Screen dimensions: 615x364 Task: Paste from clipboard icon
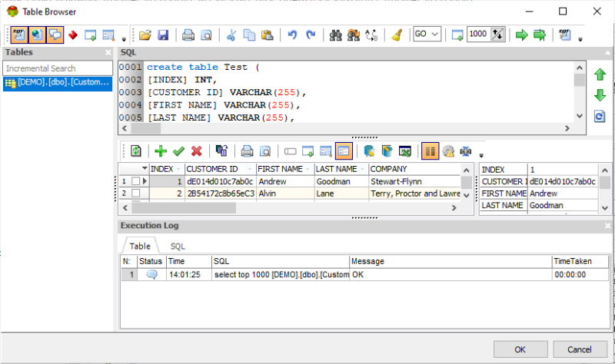click(x=267, y=35)
